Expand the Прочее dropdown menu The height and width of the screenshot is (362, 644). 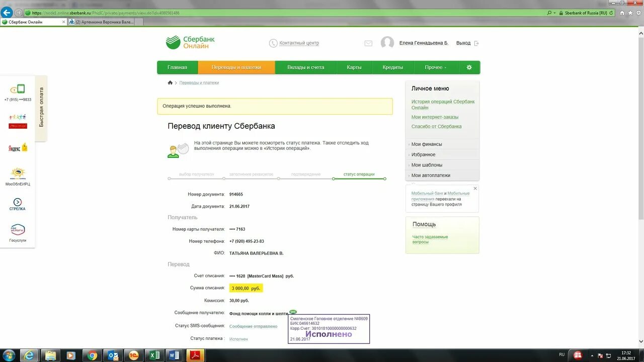[436, 67]
